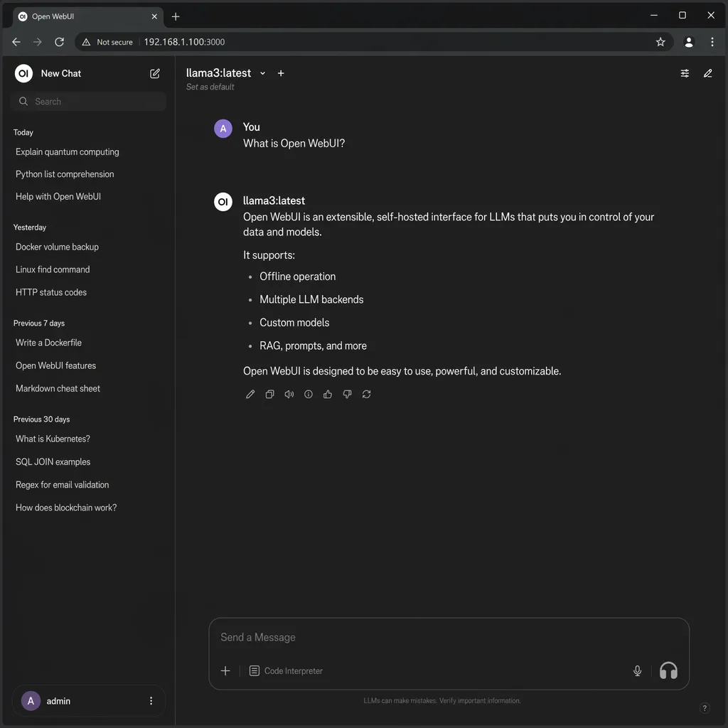Open chat Write a Dockerfile
The width and height of the screenshot is (728, 728).
[49, 343]
